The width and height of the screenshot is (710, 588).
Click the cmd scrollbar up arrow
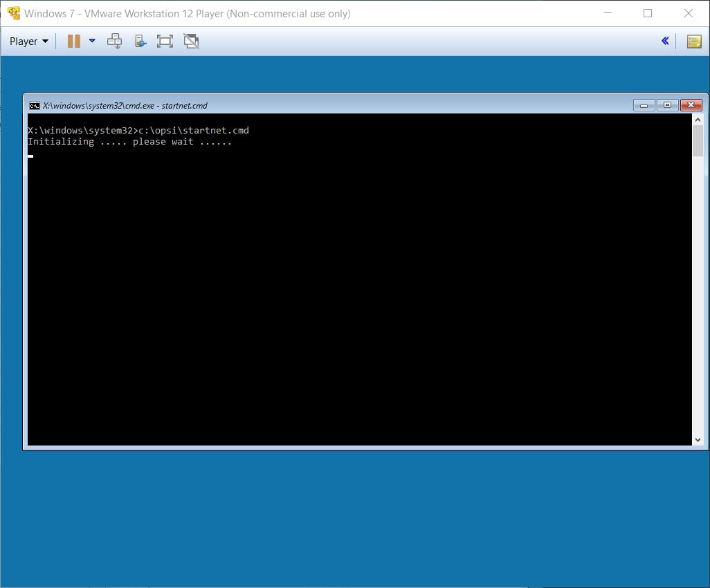(698, 120)
